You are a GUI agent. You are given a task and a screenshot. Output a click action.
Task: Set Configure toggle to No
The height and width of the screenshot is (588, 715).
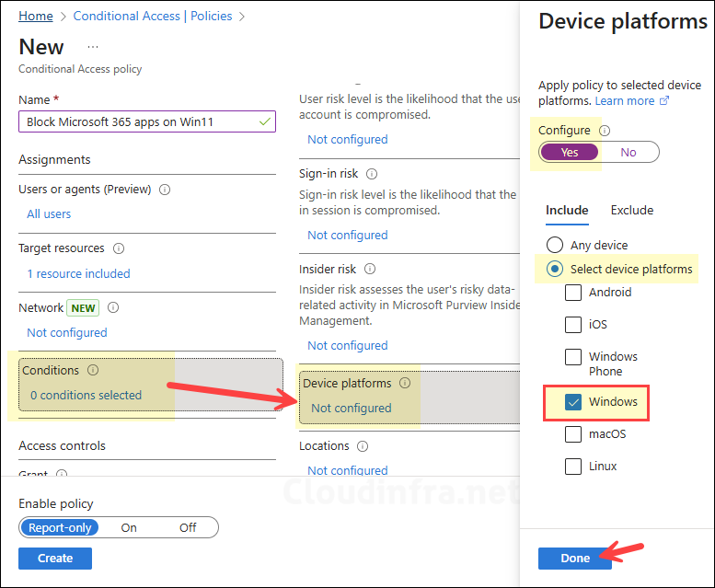coord(628,152)
